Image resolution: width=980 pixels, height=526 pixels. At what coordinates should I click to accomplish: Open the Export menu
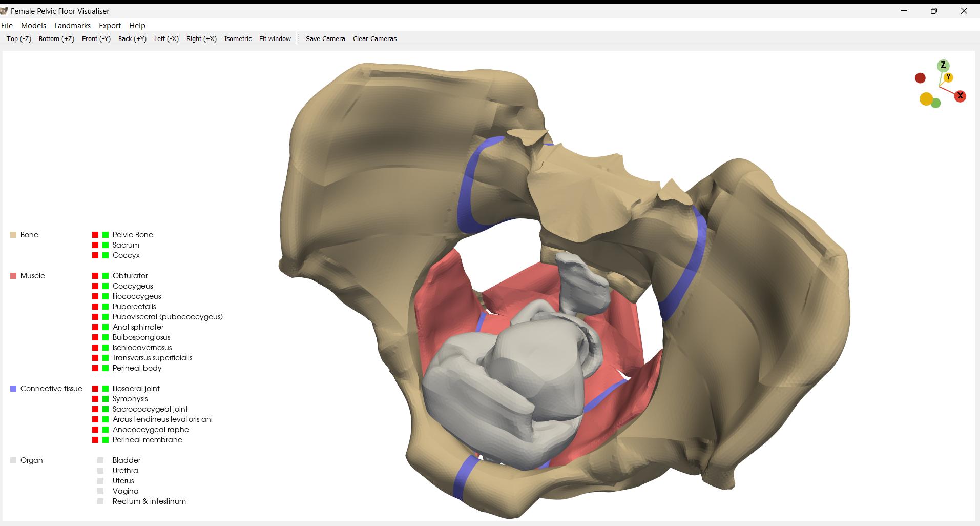[110, 26]
